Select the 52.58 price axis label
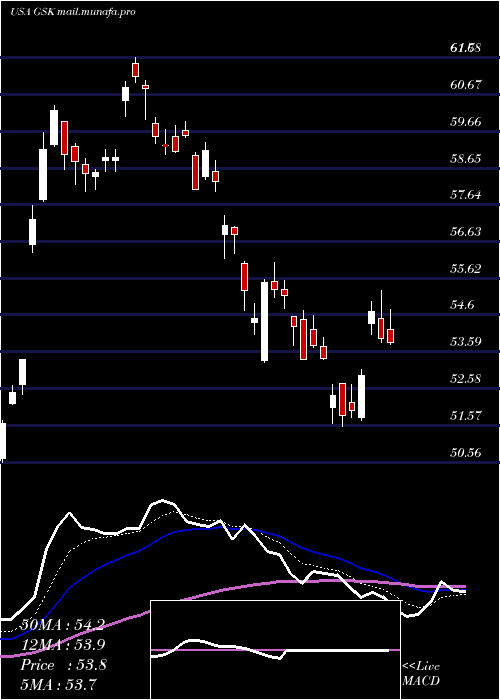 467,379
